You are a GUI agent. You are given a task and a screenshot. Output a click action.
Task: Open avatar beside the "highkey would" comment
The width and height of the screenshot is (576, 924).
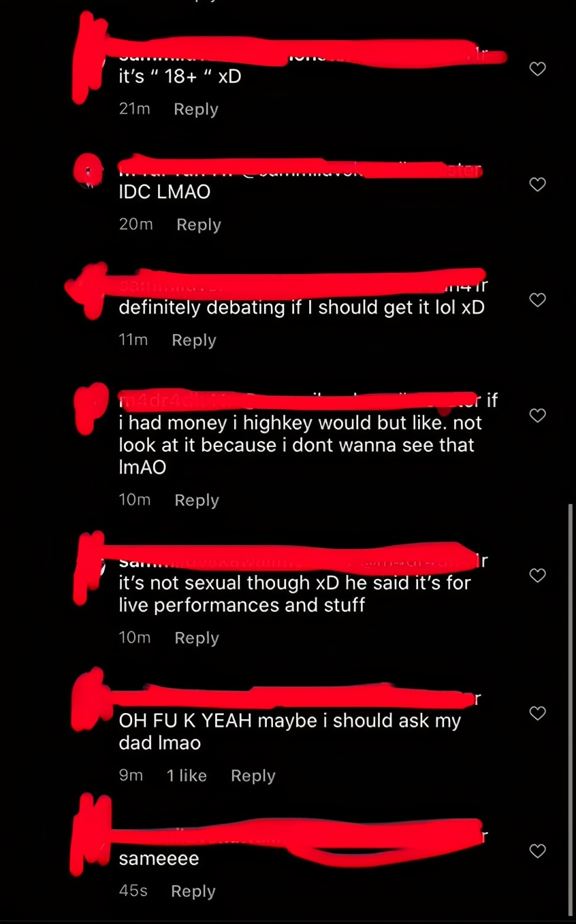[91, 407]
